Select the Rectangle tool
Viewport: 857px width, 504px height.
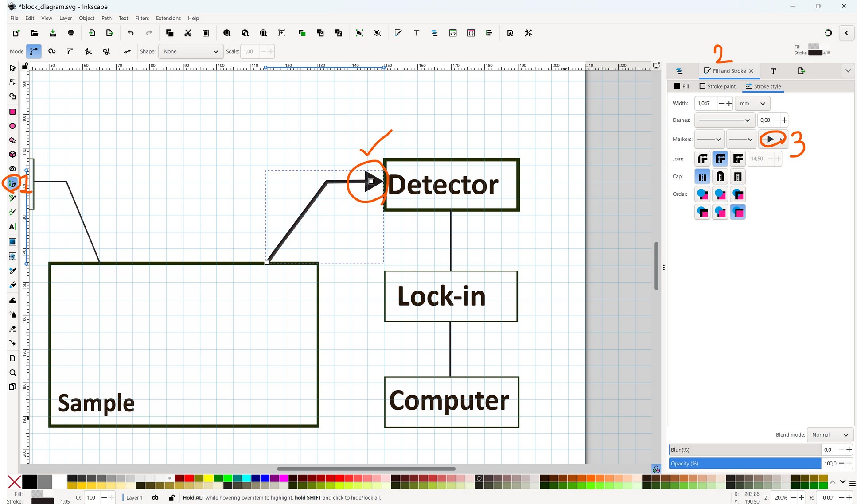12,112
